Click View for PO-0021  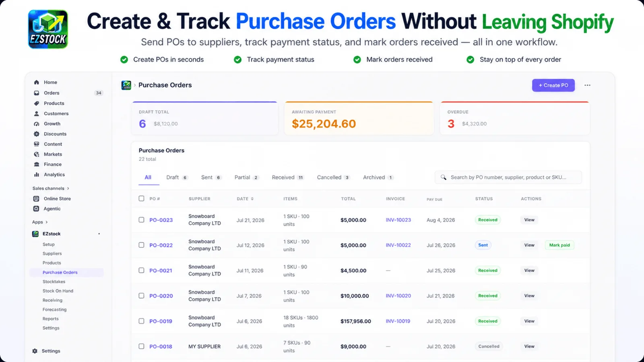[x=529, y=271]
